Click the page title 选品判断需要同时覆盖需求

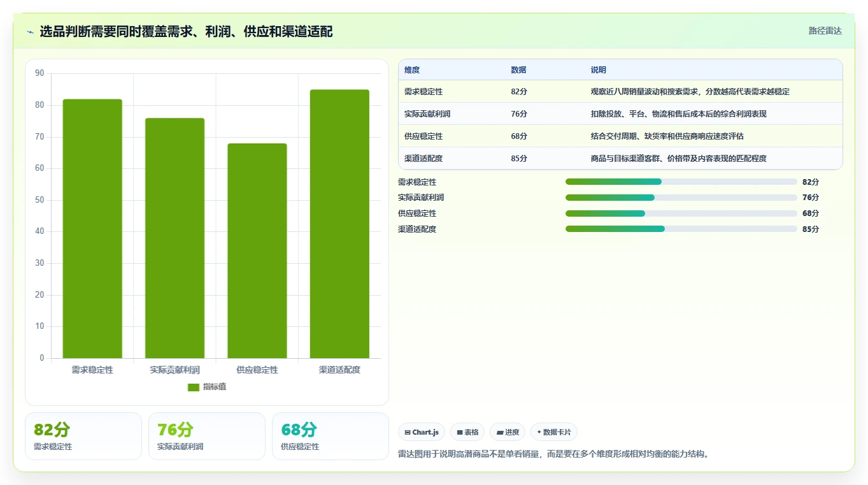pos(186,31)
